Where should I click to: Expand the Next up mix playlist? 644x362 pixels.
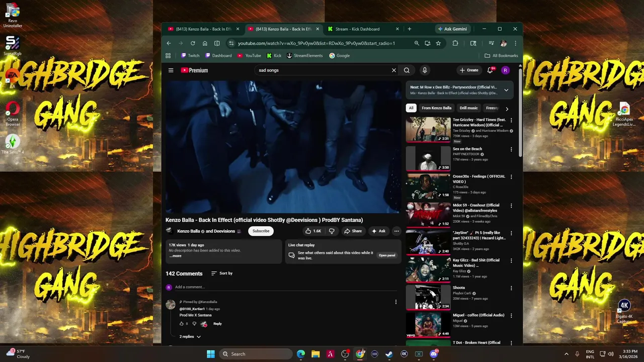506,90
